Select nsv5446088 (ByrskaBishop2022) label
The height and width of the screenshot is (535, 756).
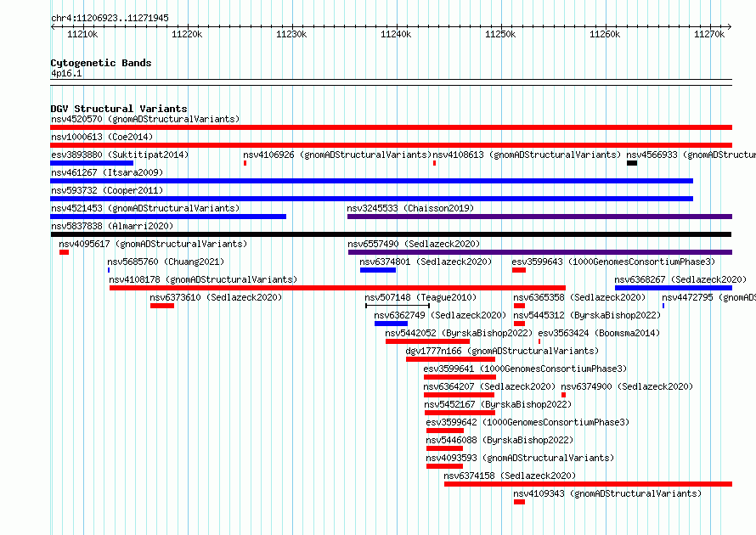(x=499, y=440)
